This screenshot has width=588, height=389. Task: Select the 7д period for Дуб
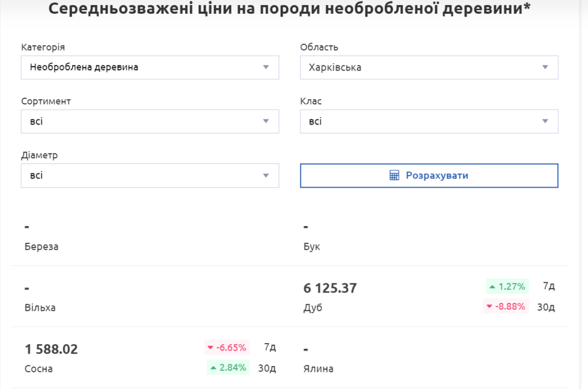(549, 286)
